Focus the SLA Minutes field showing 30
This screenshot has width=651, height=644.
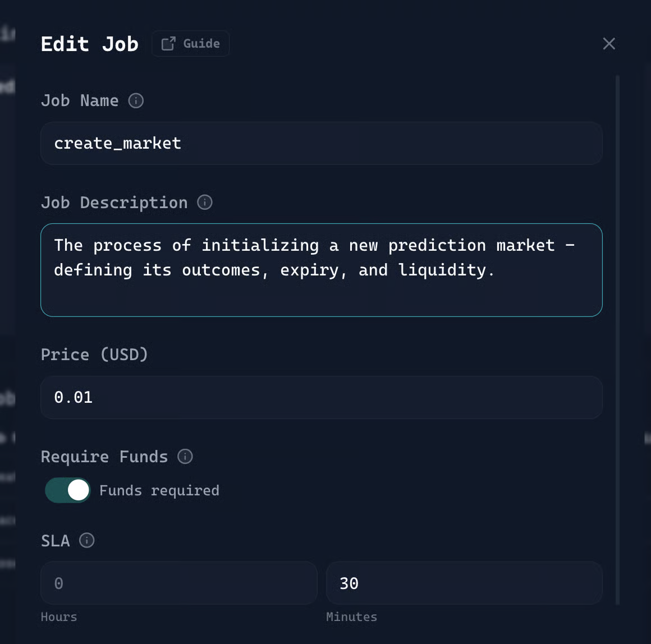coord(464,583)
